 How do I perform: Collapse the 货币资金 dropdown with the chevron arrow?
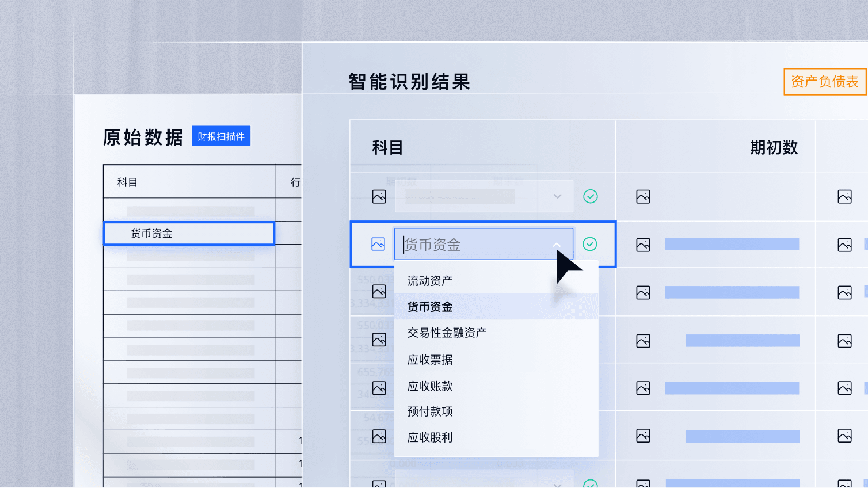tap(557, 245)
